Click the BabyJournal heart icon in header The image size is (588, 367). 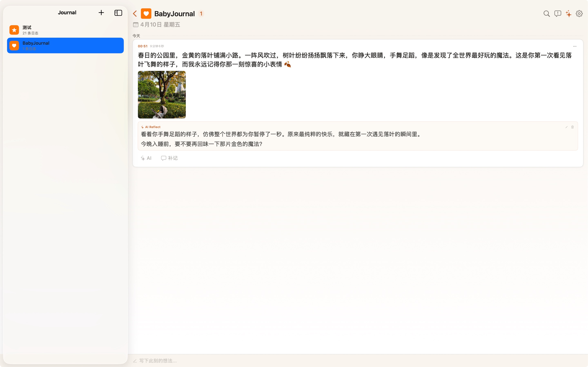146,13
